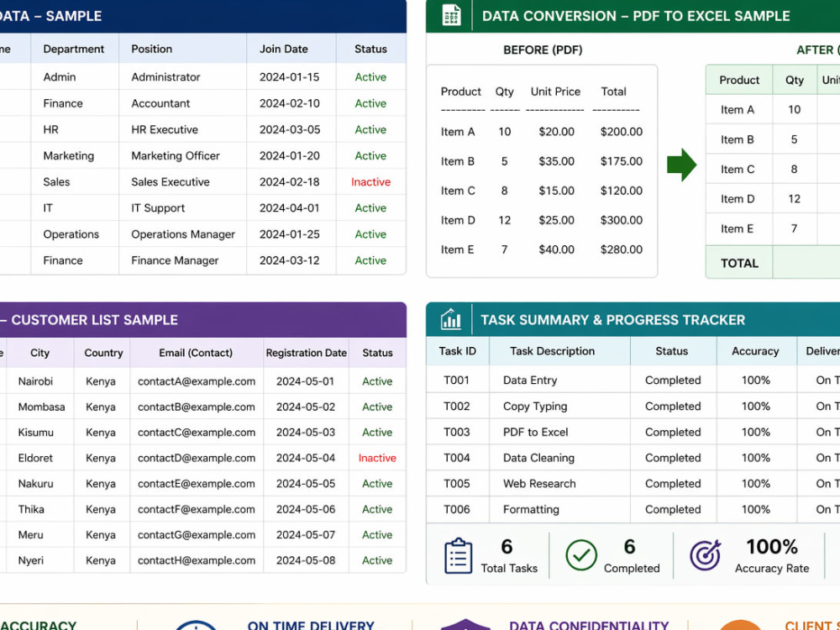This screenshot has height=630, width=840.
Task: Click the target icon beside Accuracy Rate
Action: pyautogui.click(x=705, y=555)
